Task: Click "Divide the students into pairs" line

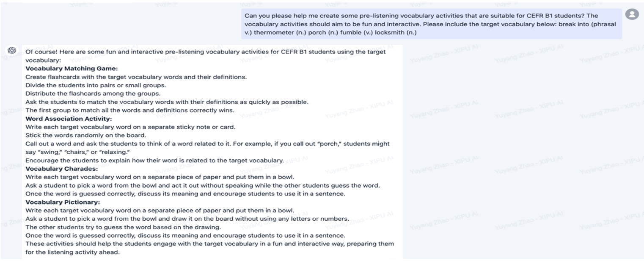Action: (x=96, y=85)
